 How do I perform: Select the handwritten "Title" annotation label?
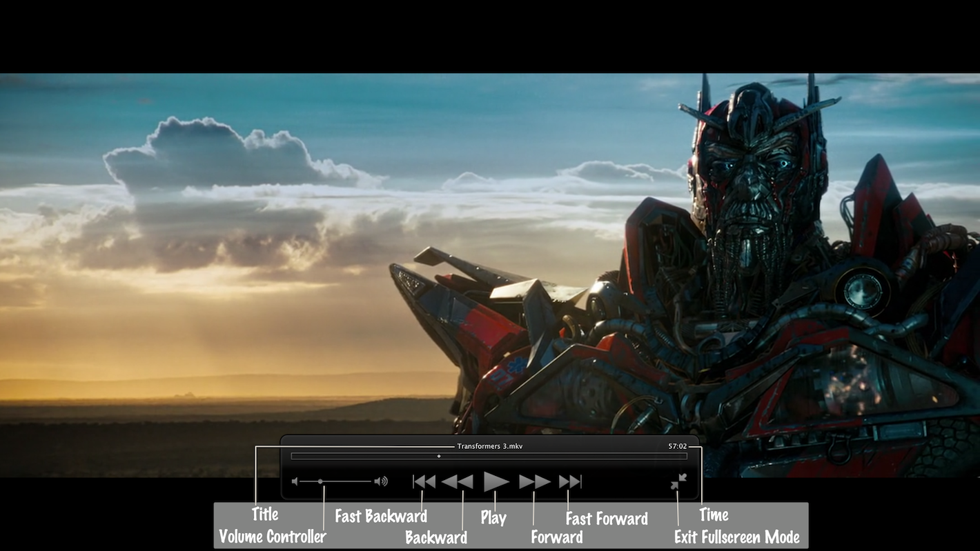265,514
